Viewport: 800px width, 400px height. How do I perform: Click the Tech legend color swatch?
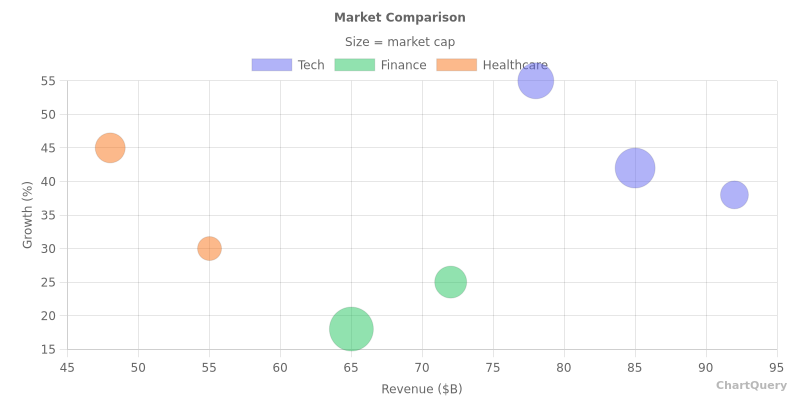(x=271, y=65)
